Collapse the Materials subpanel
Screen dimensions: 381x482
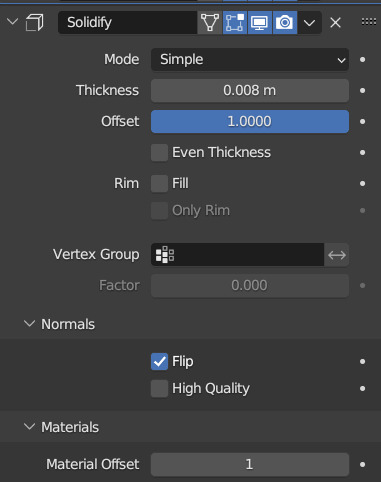click(29, 427)
